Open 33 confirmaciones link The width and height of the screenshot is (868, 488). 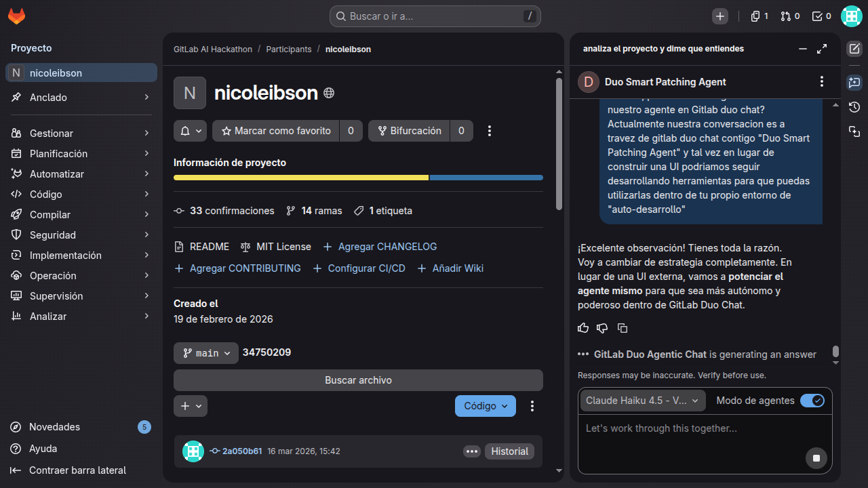pyautogui.click(x=224, y=211)
